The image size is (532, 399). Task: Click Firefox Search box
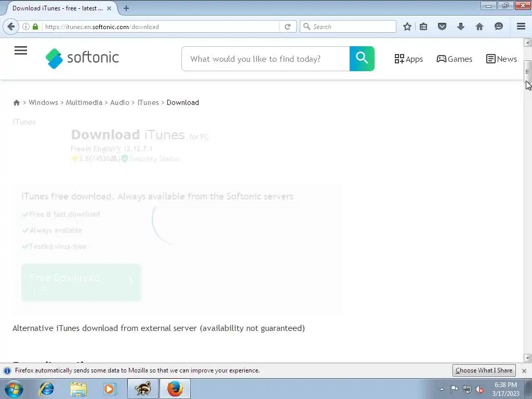click(x=348, y=26)
